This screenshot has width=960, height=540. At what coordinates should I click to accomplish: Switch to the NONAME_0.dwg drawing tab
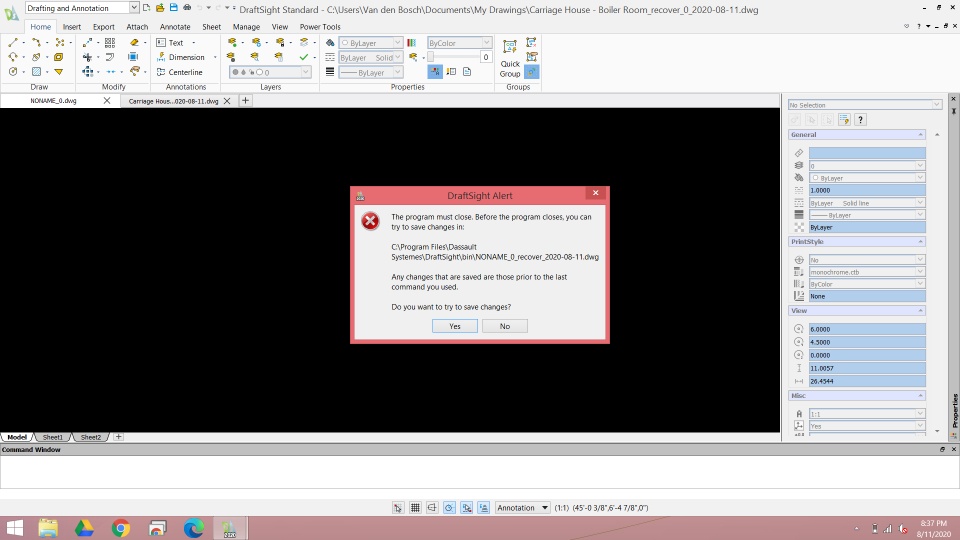[53, 101]
